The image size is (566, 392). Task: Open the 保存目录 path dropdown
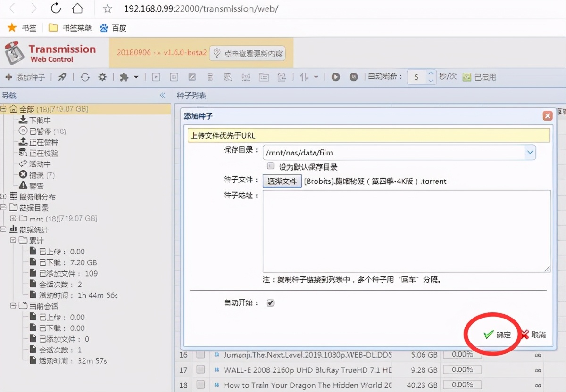(531, 152)
